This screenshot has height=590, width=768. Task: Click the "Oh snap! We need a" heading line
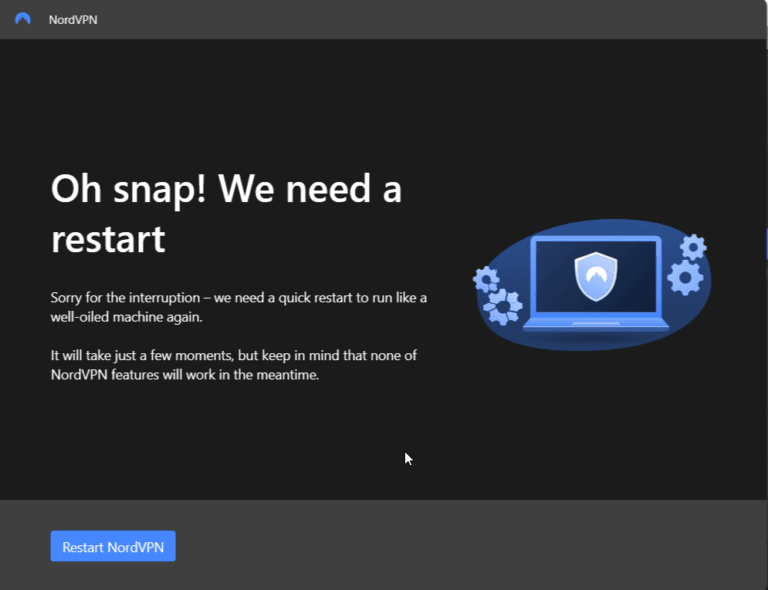tap(226, 189)
